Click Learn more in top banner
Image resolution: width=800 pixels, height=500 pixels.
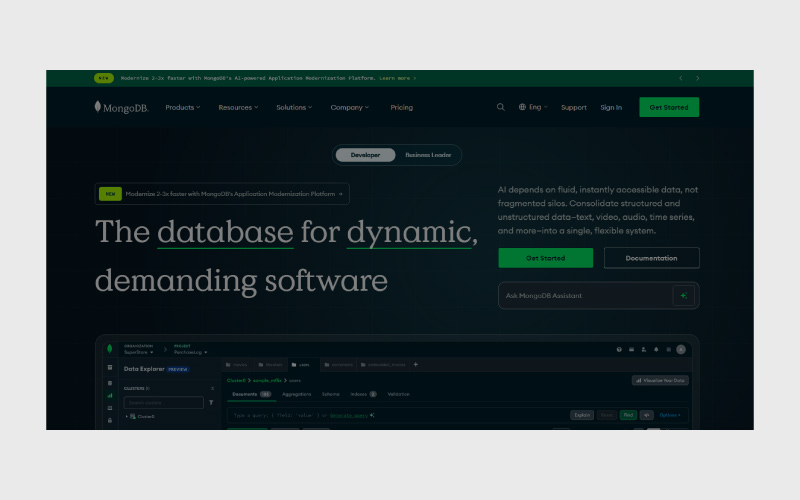[397, 78]
